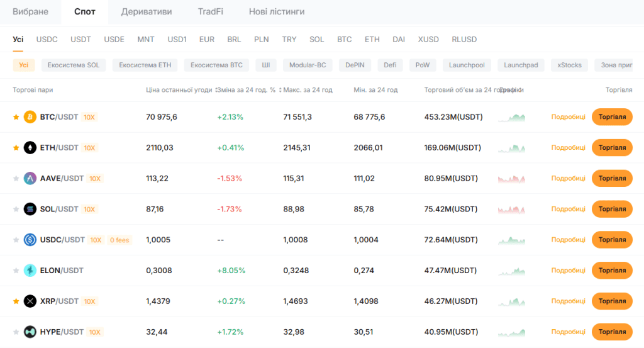Mark USDC/USDT as favorite
The image size is (644, 348).
16,240
